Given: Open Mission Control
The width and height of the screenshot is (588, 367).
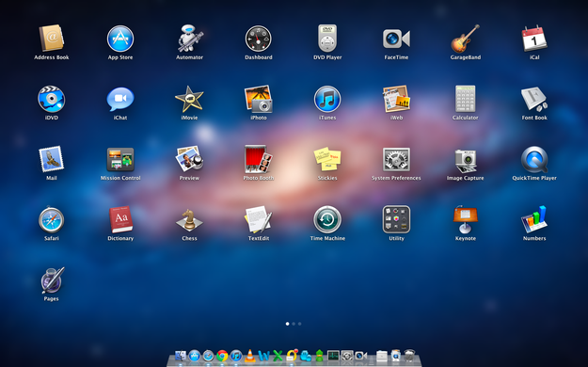Looking at the screenshot, I should (120, 159).
